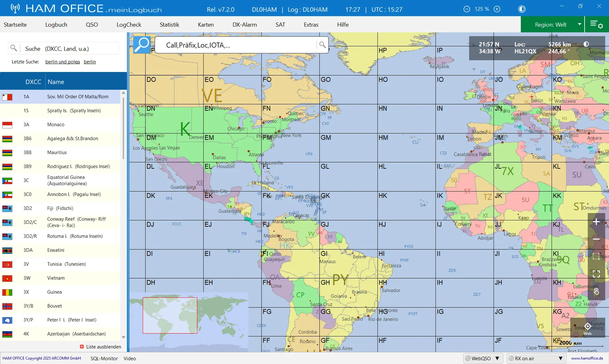This screenshot has height=364, width=609.
Task: Sort by the DXCC column header
Action: coord(33,82)
